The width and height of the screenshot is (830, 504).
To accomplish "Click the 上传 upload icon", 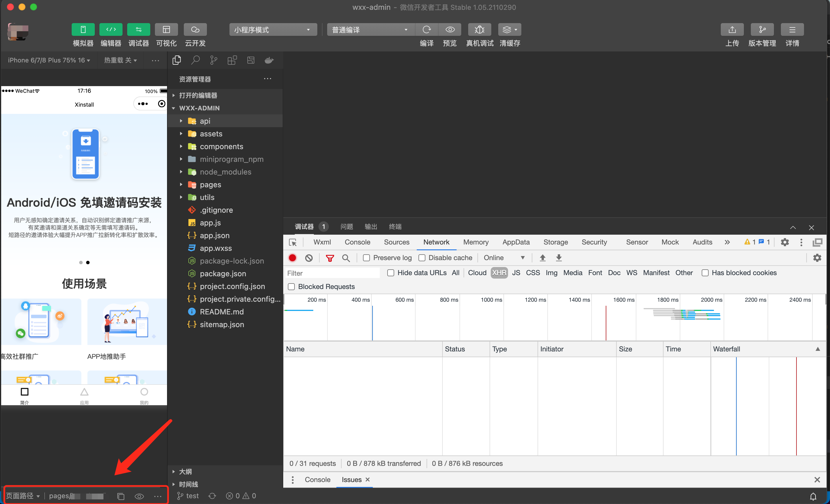I will click(x=732, y=30).
